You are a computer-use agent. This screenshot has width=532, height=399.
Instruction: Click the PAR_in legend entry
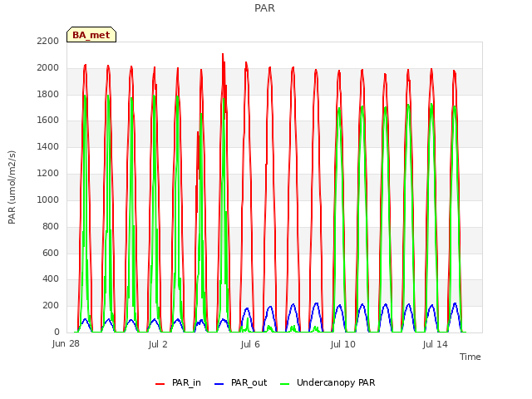(178, 382)
